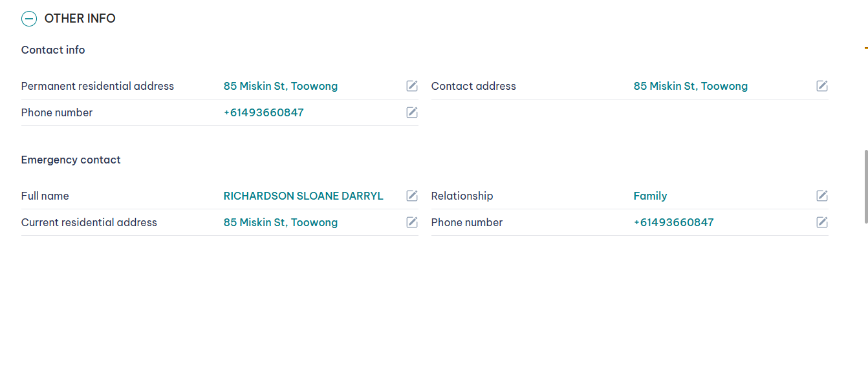Click the Permanent residential address value

pos(280,86)
